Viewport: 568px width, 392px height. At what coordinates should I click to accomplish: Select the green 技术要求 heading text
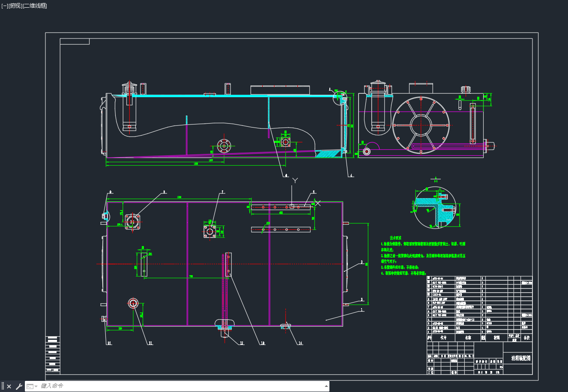point(395,238)
